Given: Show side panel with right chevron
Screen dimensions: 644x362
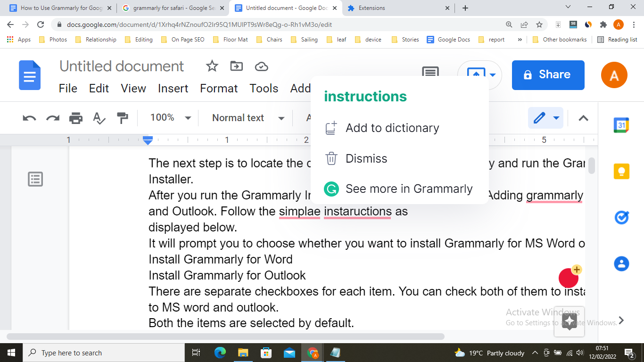Looking at the screenshot, I should coord(621,321).
